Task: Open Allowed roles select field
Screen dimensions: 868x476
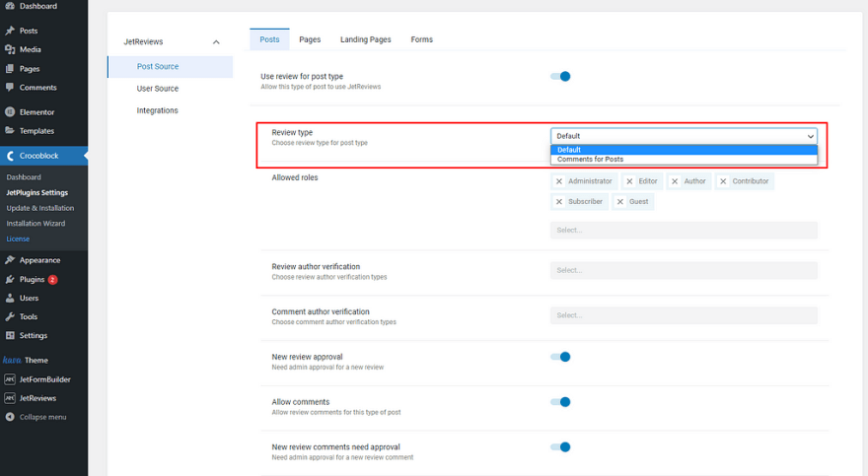Action: (x=684, y=230)
